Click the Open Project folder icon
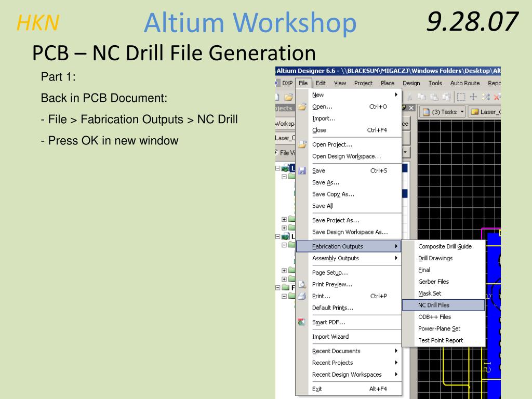 (302, 144)
